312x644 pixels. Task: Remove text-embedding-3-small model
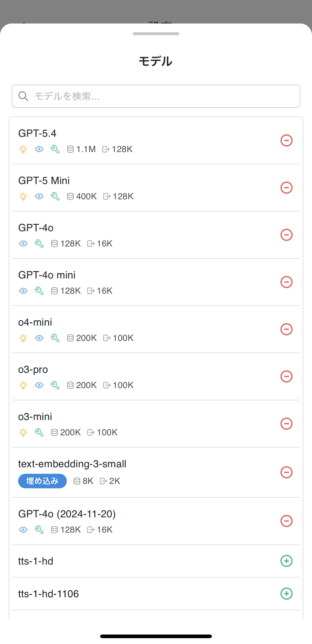[286, 472]
